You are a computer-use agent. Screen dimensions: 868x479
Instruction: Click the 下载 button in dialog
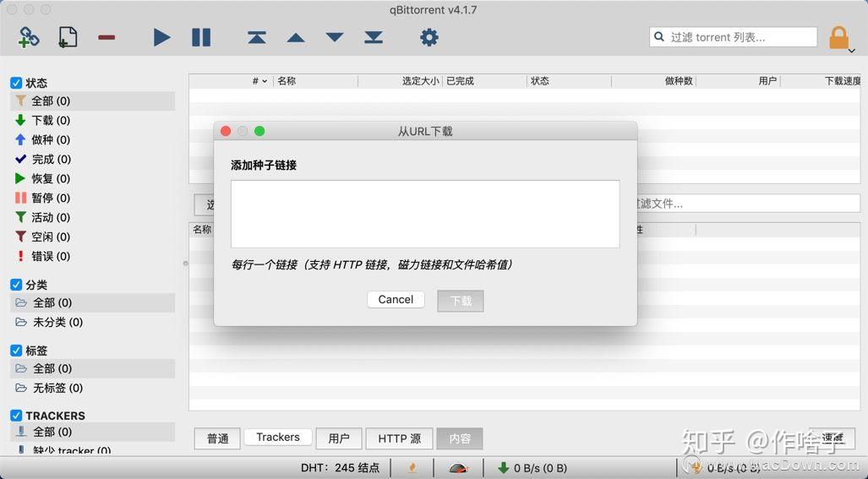coord(461,301)
